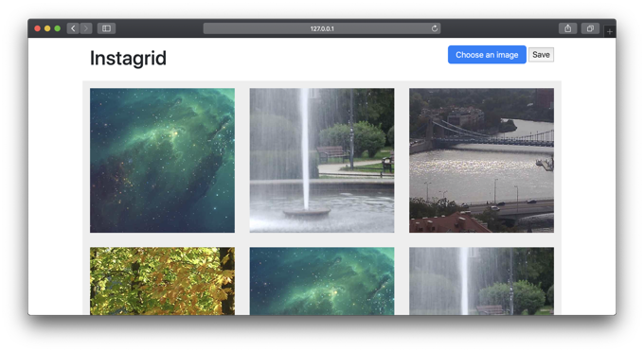Click the Choose an image button
The width and height of the screenshot is (644, 352).
487,55
